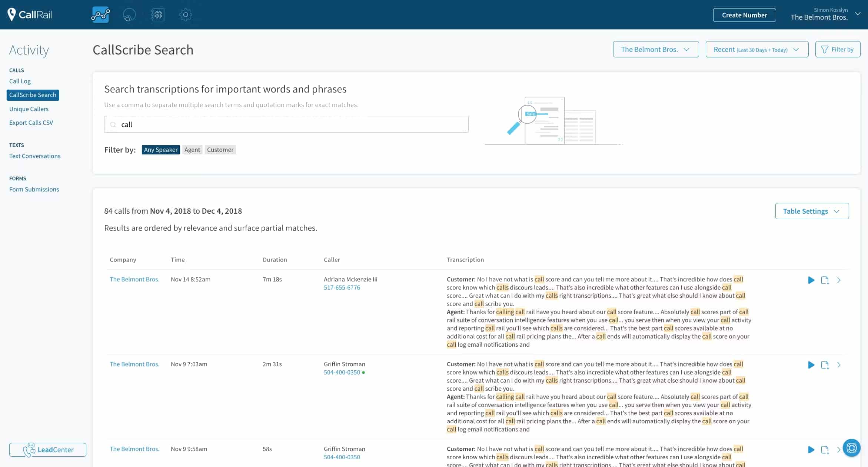Viewport: 868px width, 467px height.
Task: Click the Company column header
Action: coord(123,260)
